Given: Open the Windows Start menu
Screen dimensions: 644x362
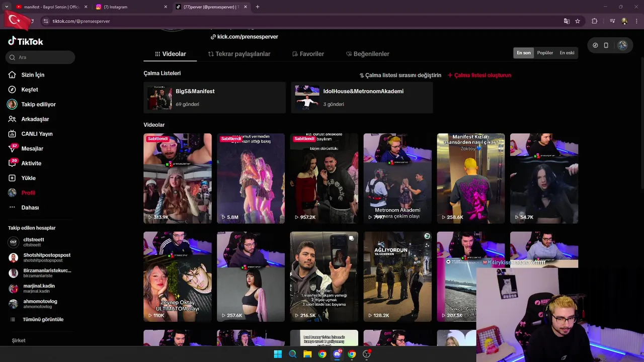Looking at the screenshot, I should tap(278, 354).
